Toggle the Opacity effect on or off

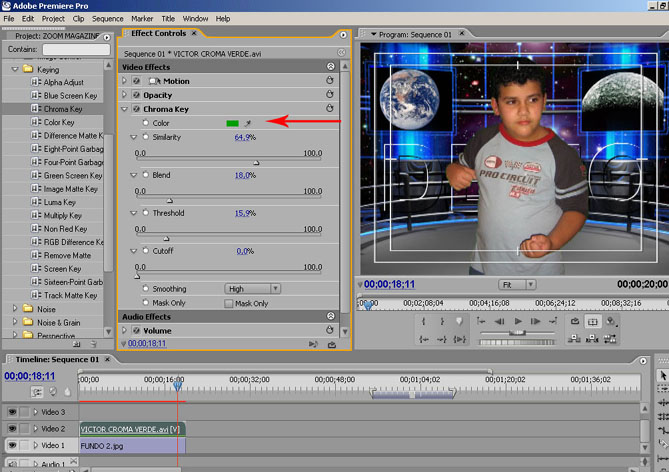(136, 95)
